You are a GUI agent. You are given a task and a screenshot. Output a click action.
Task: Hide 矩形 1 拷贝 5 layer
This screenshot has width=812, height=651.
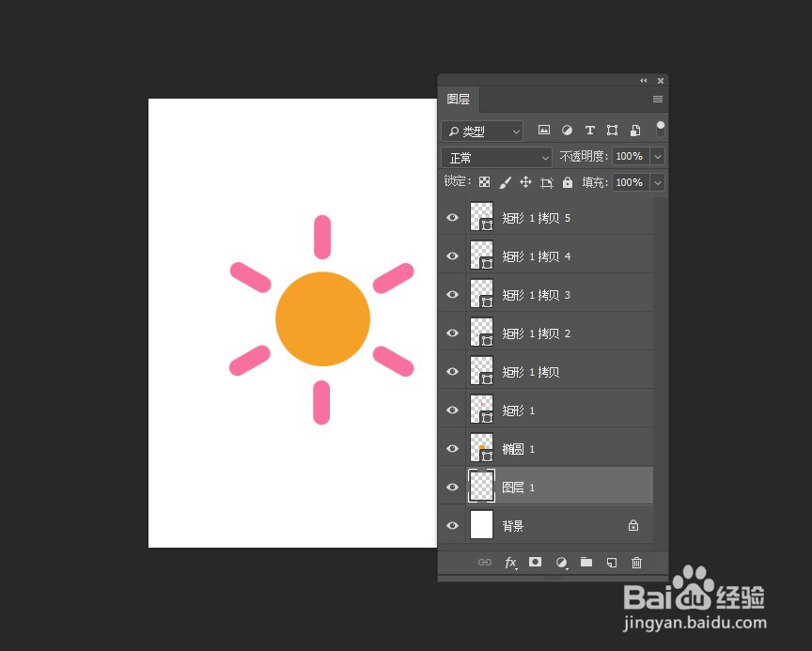453,217
